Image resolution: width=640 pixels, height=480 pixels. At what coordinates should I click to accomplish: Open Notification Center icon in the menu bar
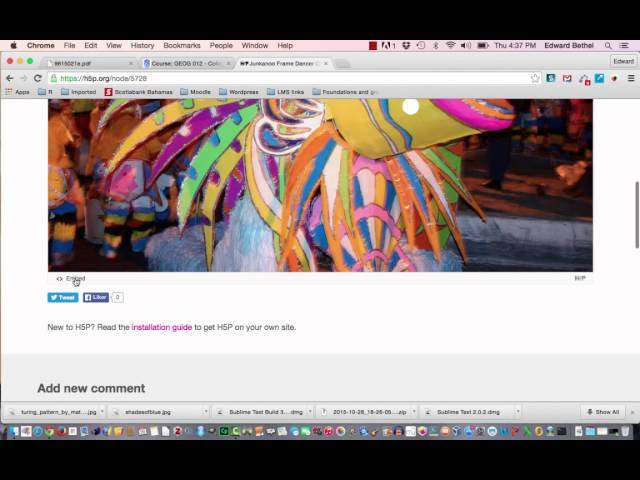(624, 45)
